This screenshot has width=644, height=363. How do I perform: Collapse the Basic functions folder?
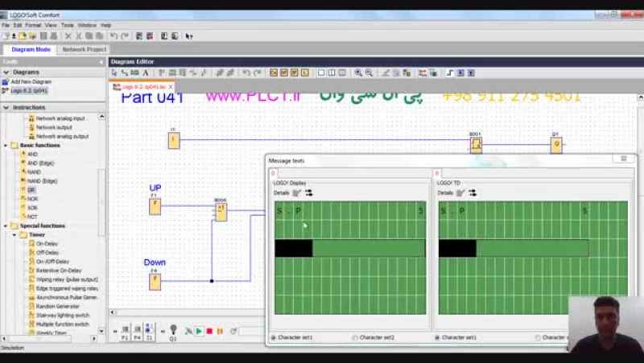click(x=6, y=146)
